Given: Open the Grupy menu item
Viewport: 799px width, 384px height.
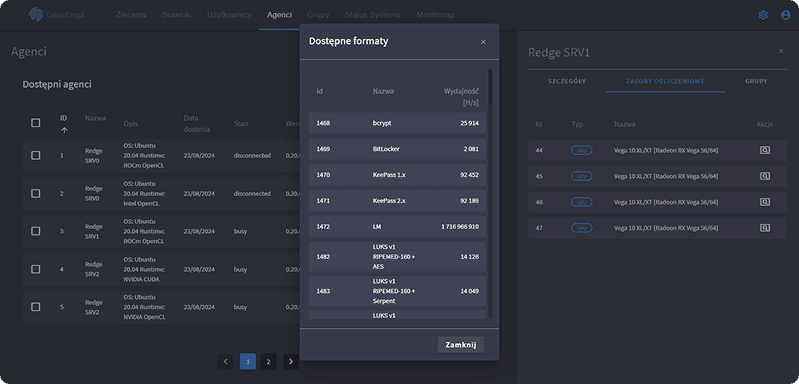Looking at the screenshot, I should click(318, 15).
